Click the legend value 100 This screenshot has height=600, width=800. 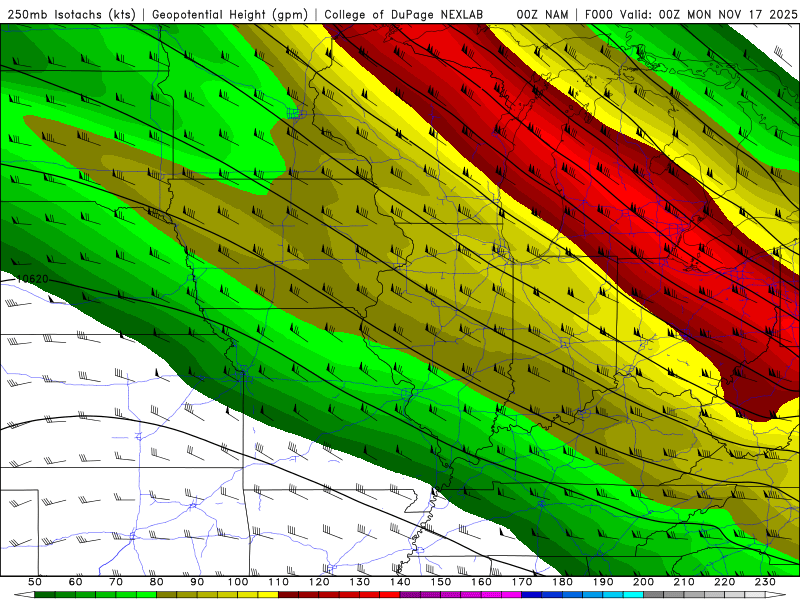point(238,582)
